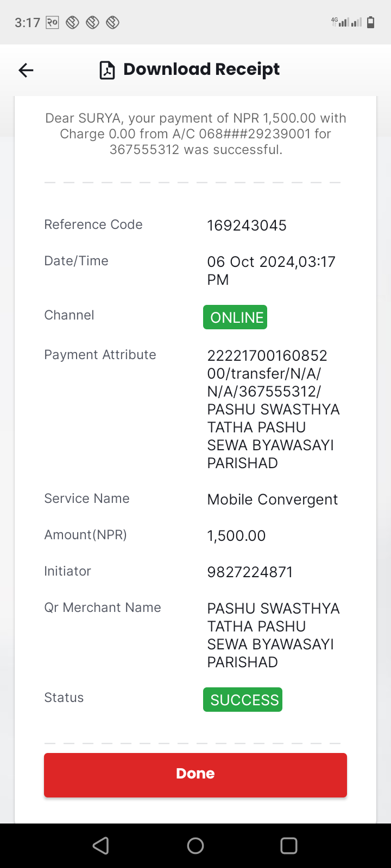Tap the calendar notification icon
This screenshot has width=391, height=868.
(52, 22)
